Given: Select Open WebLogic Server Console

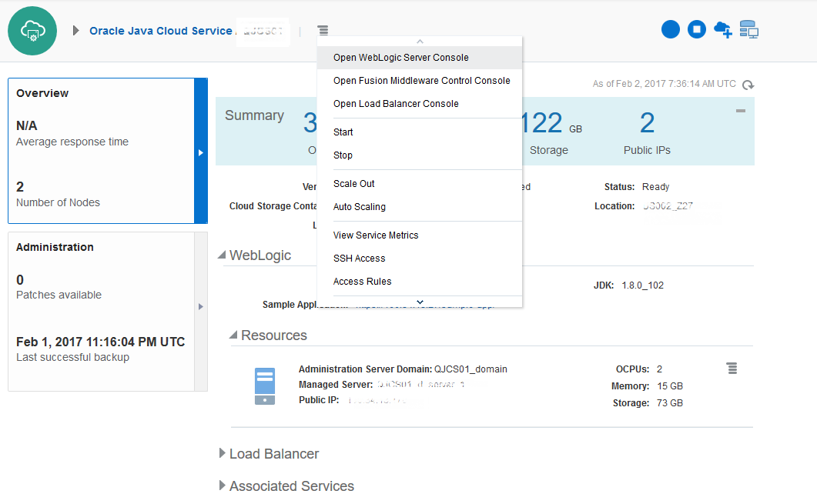Looking at the screenshot, I should pyautogui.click(x=420, y=58).
